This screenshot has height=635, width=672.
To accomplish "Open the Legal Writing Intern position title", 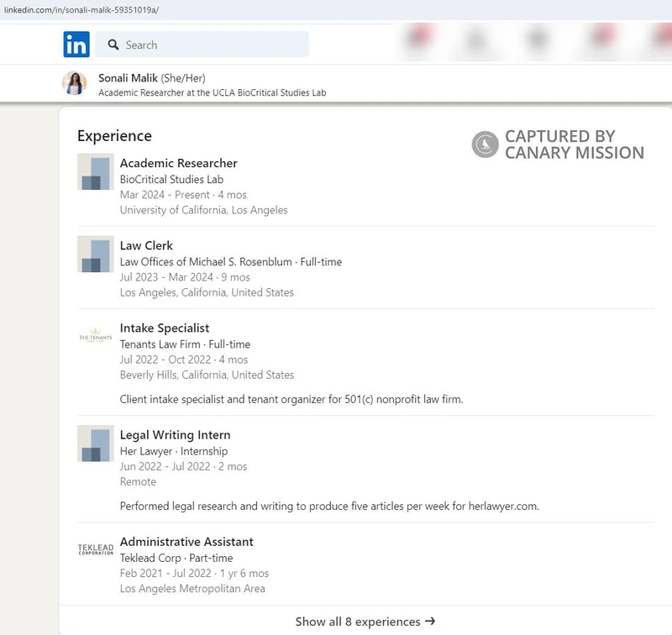I will (x=175, y=435).
